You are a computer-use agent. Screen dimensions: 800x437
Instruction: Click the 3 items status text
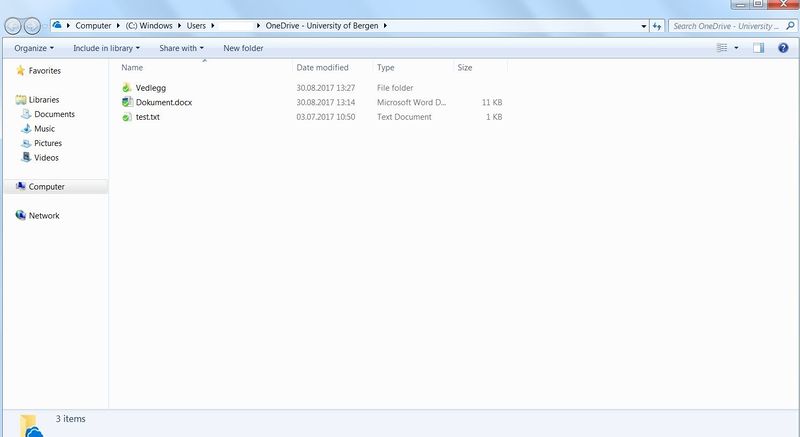[x=70, y=419]
